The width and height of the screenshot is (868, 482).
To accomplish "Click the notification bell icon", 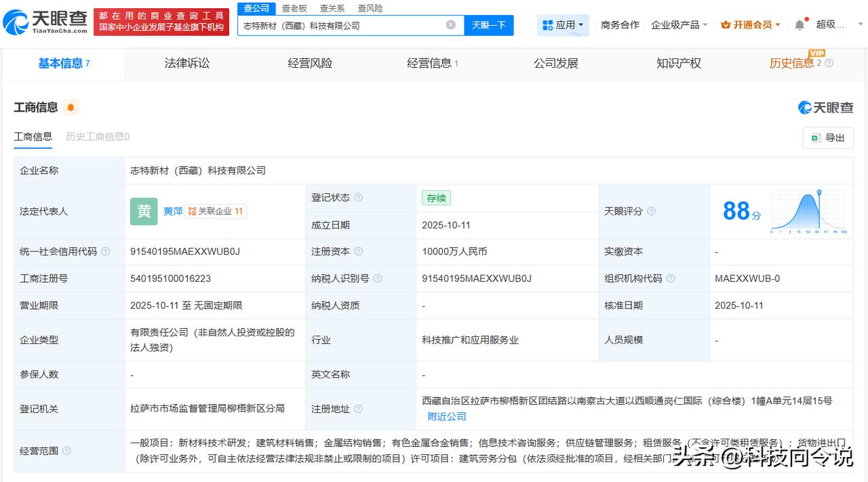I will click(x=800, y=25).
